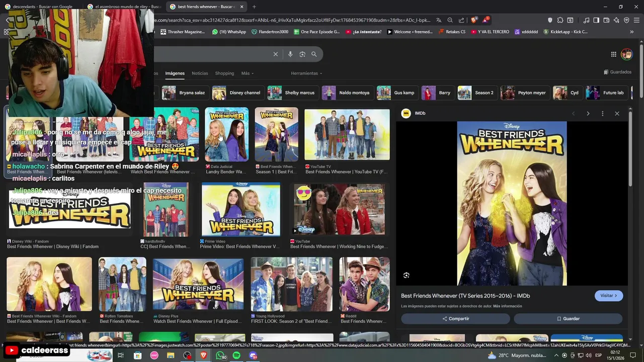The height and width of the screenshot is (362, 644).
Task: Click the search magnifier icon in search box
Action: coord(314,54)
